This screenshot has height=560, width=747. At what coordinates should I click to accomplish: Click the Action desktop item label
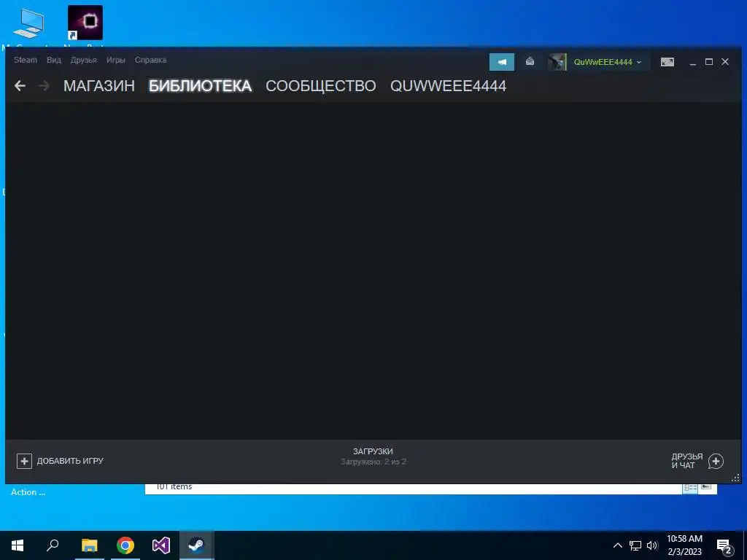tap(28, 492)
